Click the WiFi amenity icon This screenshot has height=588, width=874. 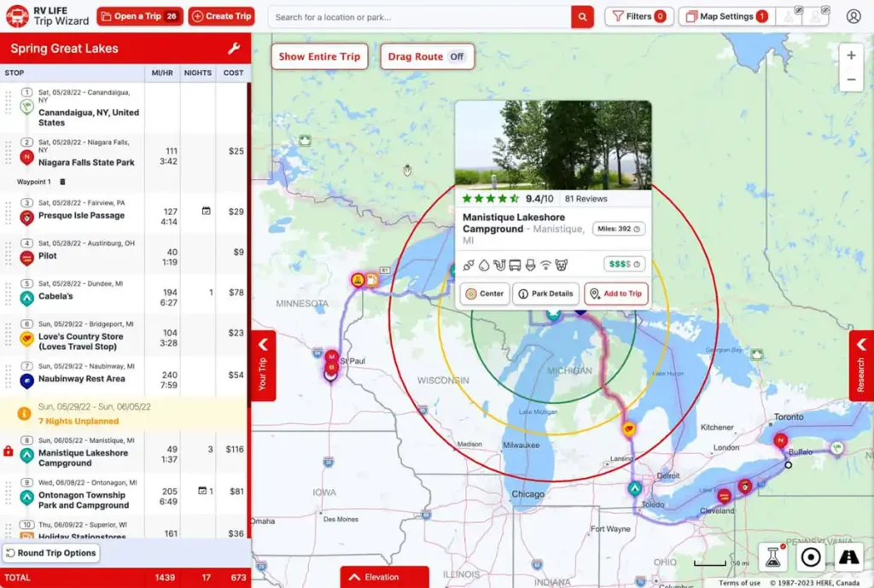tap(545, 265)
